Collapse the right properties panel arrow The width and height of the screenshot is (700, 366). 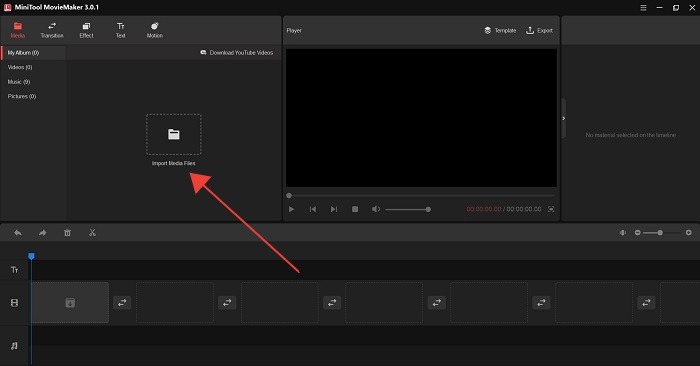(563, 118)
